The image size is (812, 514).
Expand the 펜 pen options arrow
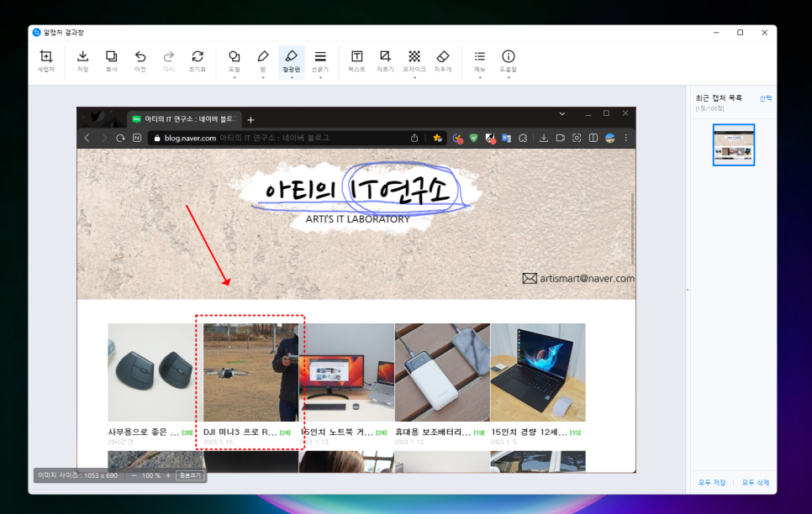(x=263, y=77)
